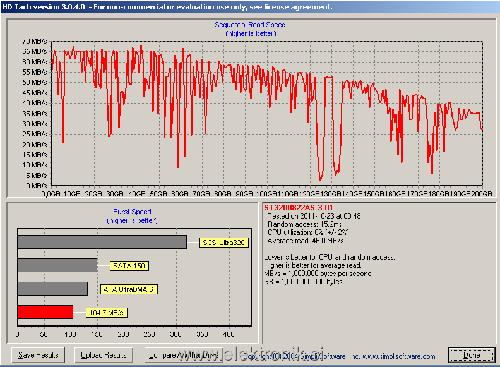Click the bytes per second note
Screen dimensions: 500x367
[318, 273]
